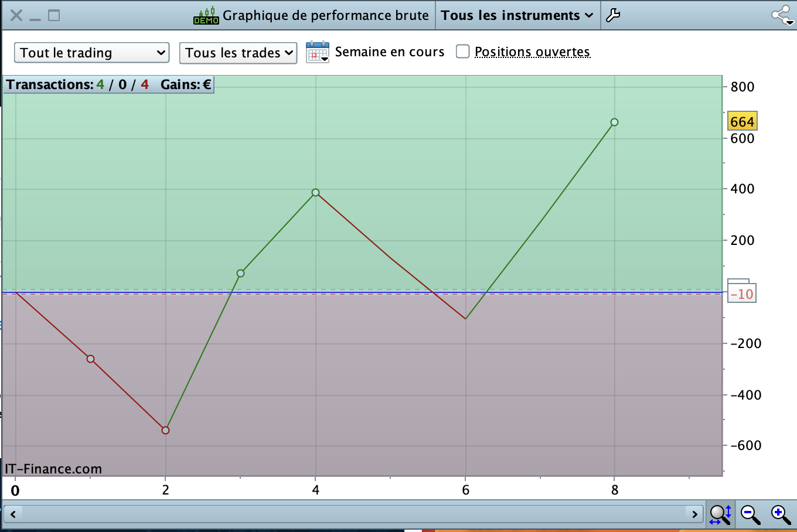This screenshot has height=532, width=797.
Task: Expand the Tous les instruments menu
Action: coord(517,15)
